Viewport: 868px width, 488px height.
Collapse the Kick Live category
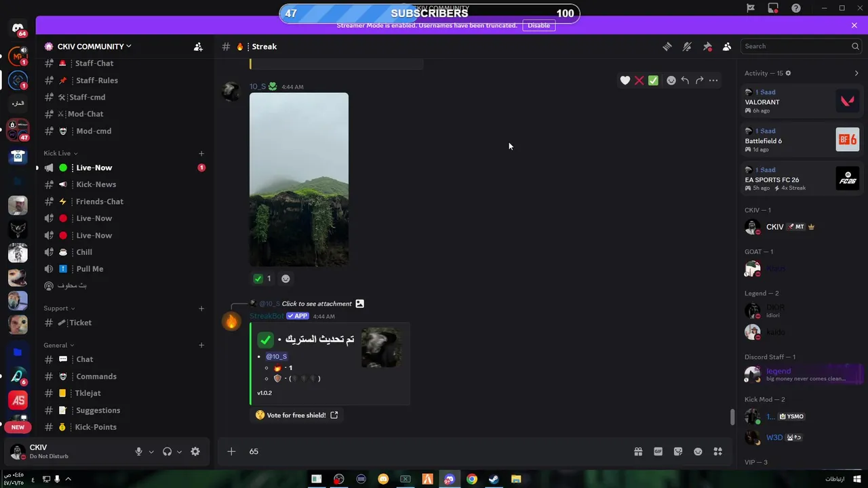[x=60, y=153]
